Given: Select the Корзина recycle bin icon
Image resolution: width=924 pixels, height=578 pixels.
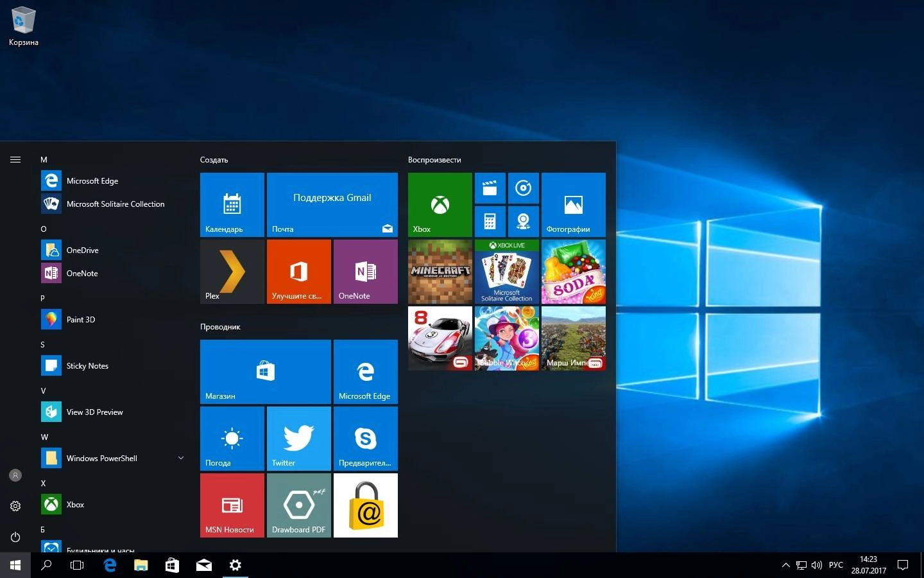Looking at the screenshot, I should [x=24, y=27].
